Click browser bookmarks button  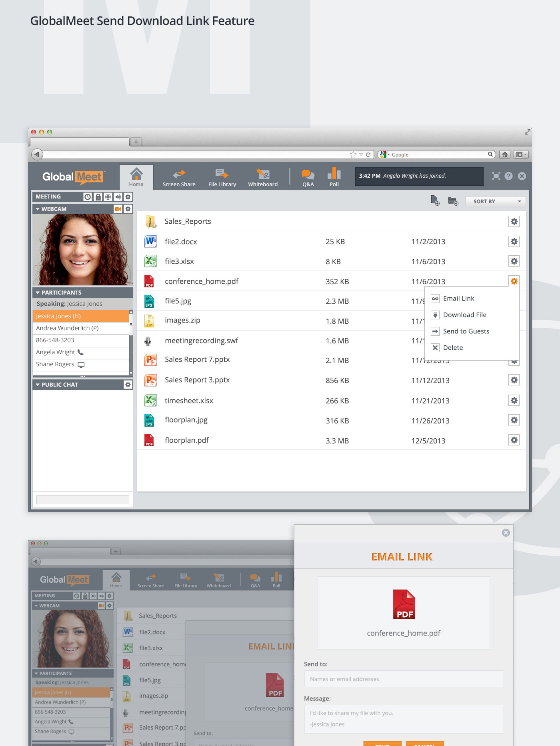pos(521,154)
